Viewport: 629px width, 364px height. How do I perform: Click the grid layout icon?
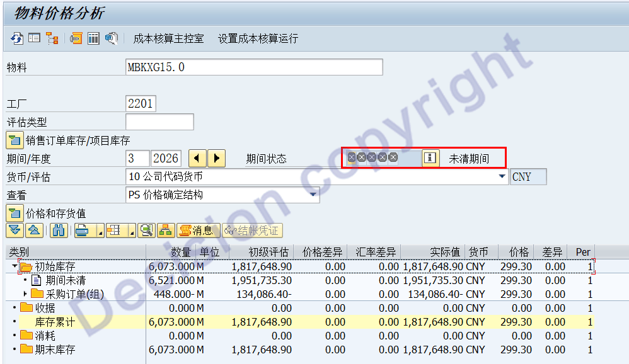(x=114, y=230)
